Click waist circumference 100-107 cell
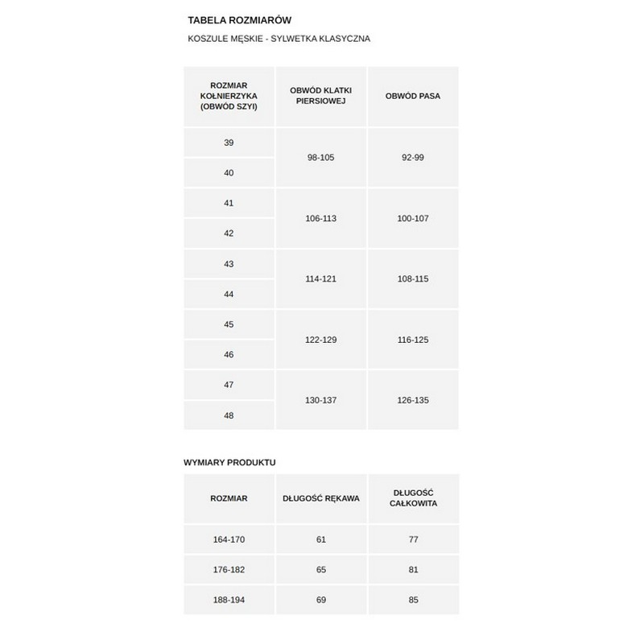Screen dimensions: 644x644 pyautogui.click(x=413, y=218)
